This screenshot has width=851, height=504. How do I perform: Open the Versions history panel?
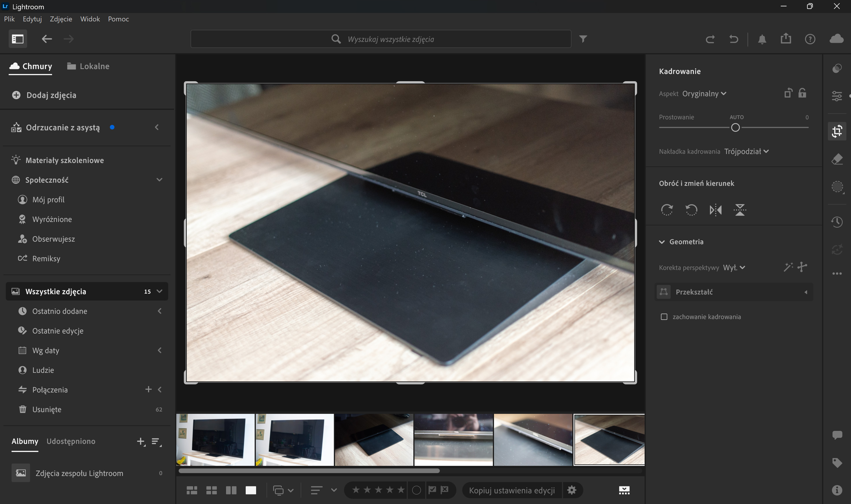pyautogui.click(x=837, y=222)
